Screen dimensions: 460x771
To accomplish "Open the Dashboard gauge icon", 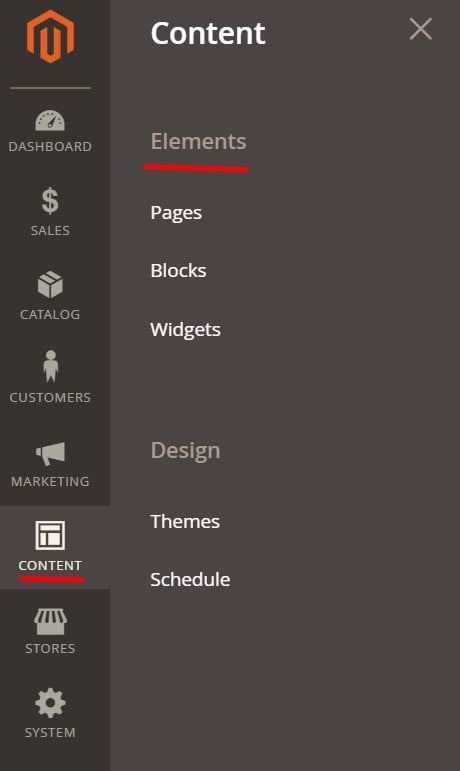I will pyautogui.click(x=50, y=120).
